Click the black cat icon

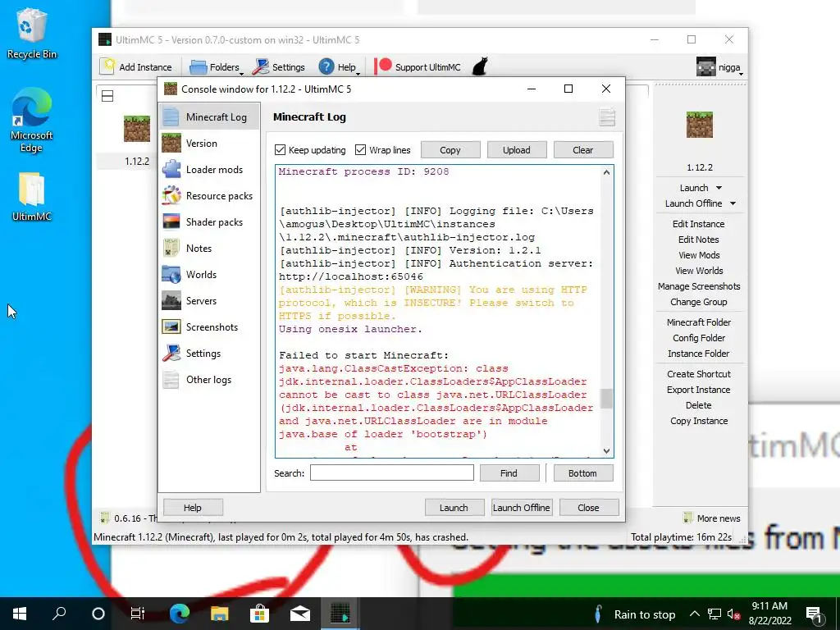(479, 66)
